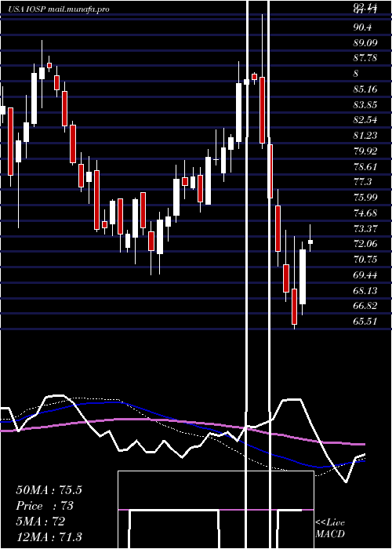Select the 65.51 price axis label
Screen dimensions: 392x549
click(365, 321)
